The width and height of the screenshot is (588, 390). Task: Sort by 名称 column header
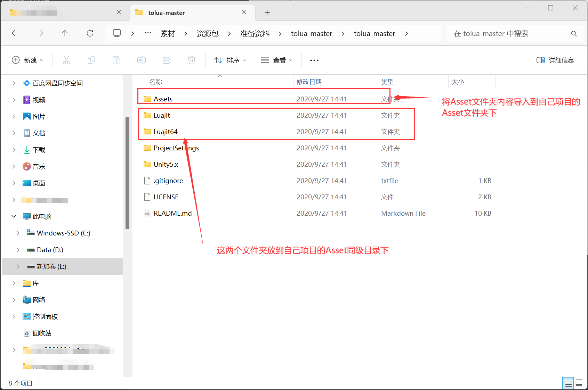(x=156, y=82)
